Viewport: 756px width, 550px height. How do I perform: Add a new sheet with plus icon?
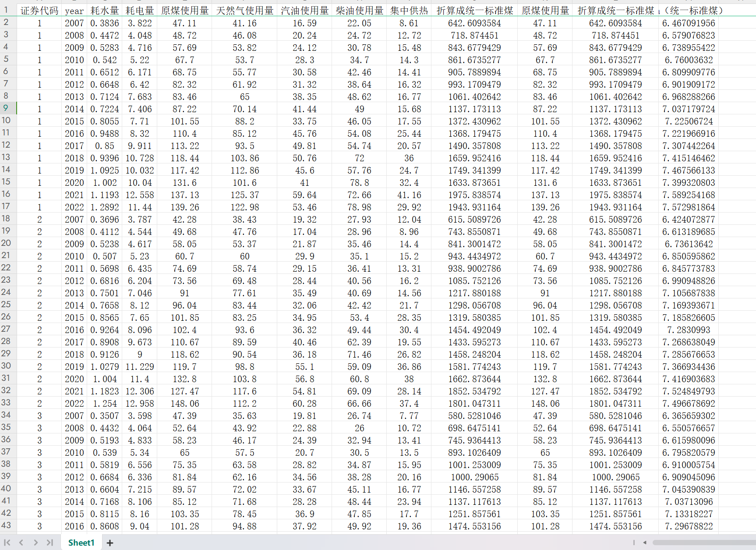coord(110,543)
